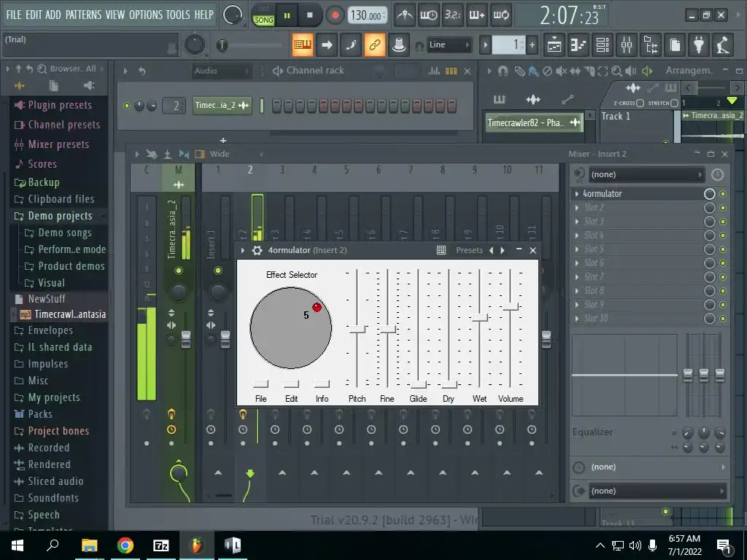
Task: Click the Info button in 4ormulator
Action: (x=322, y=384)
